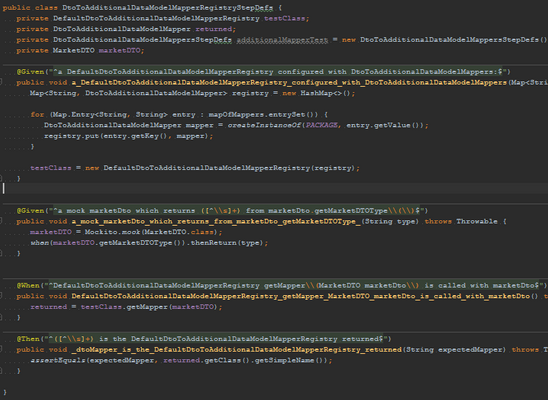
Task: Click the PACKAGE constant argument
Action: pyautogui.click(x=322, y=125)
